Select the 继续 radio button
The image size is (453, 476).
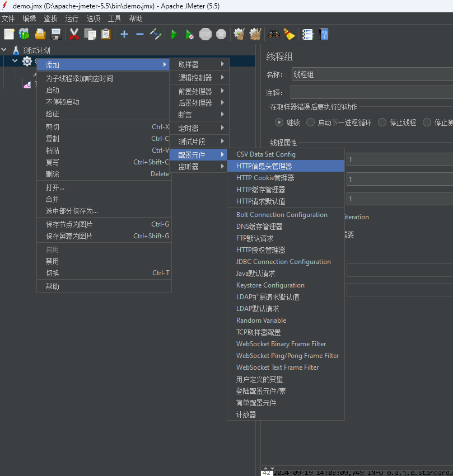click(279, 122)
